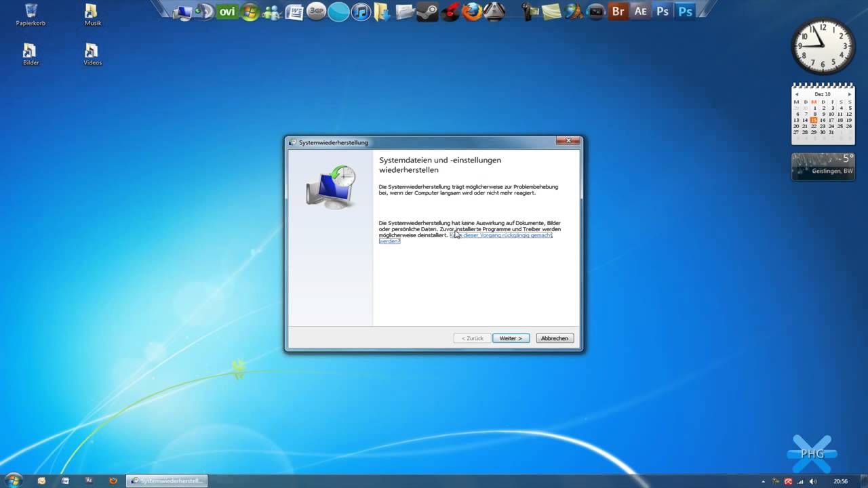Viewport: 868px width, 488px height.
Task: Open the Windows Start menu
Action: coord(14,481)
